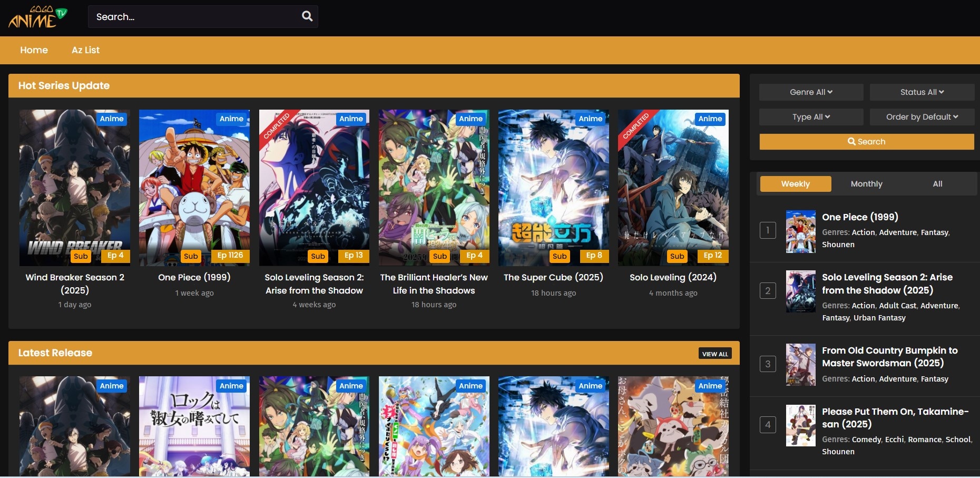Open the second Latest Release poster with Japanese title
Image resolution: width=980 pixels, height=478 pixels.
(x=194, y=426)
